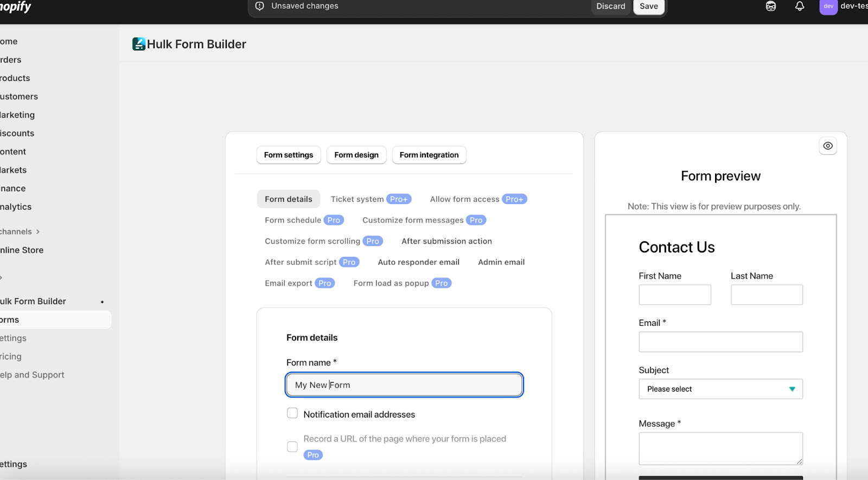The image size is (868, 480).
Task: Expand the Sales channels chevron
Action: pyautogui.click(x=38, y=232)
